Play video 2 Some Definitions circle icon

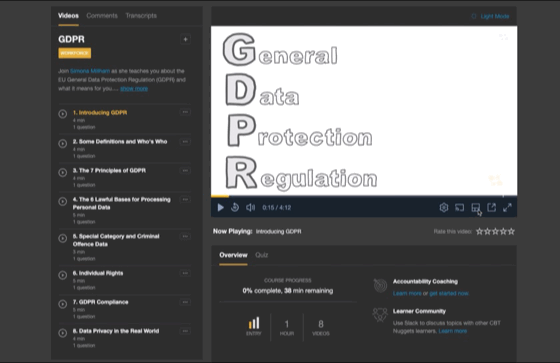click(62, 143)
